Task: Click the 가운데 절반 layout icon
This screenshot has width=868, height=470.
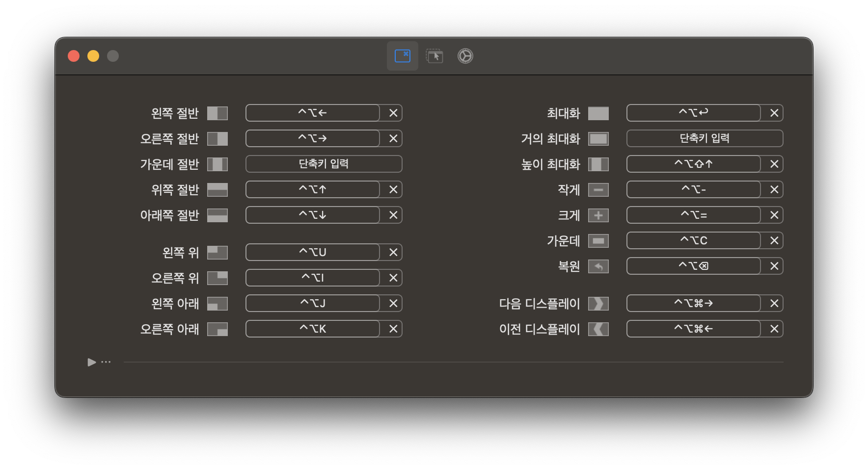Action: [217, 164]
